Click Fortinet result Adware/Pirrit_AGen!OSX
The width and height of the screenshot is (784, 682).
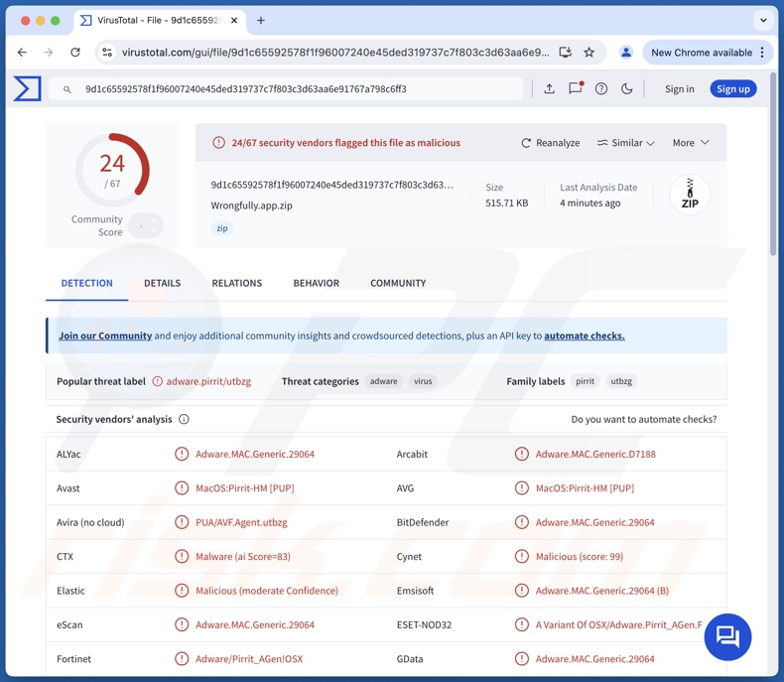point(249,658)
